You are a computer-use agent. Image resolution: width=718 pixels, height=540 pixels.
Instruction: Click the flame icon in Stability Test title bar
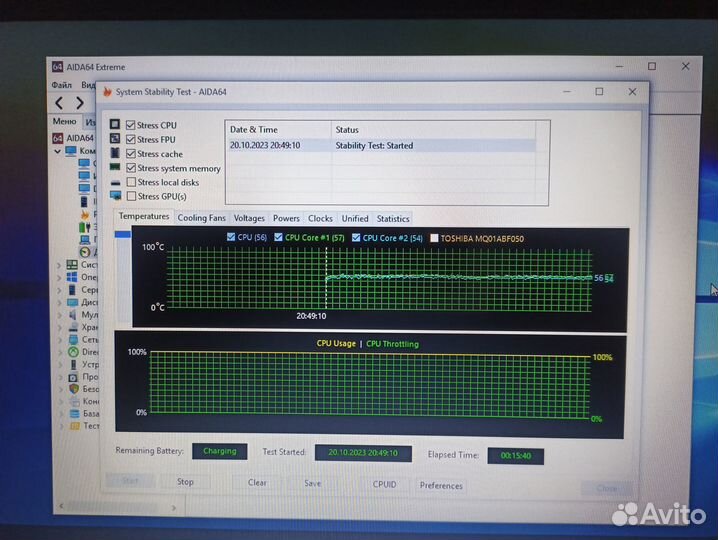(107, 91)
